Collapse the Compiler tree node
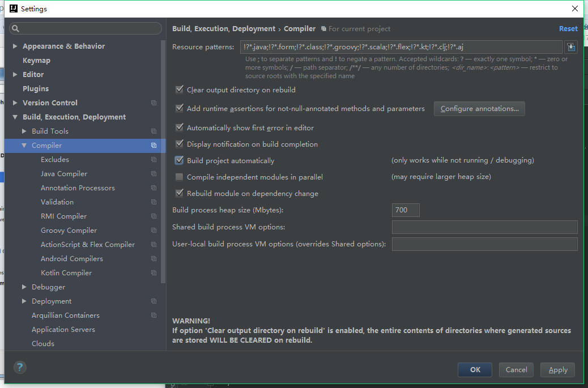This screenshot has height=388, width=588. (24, 146)
